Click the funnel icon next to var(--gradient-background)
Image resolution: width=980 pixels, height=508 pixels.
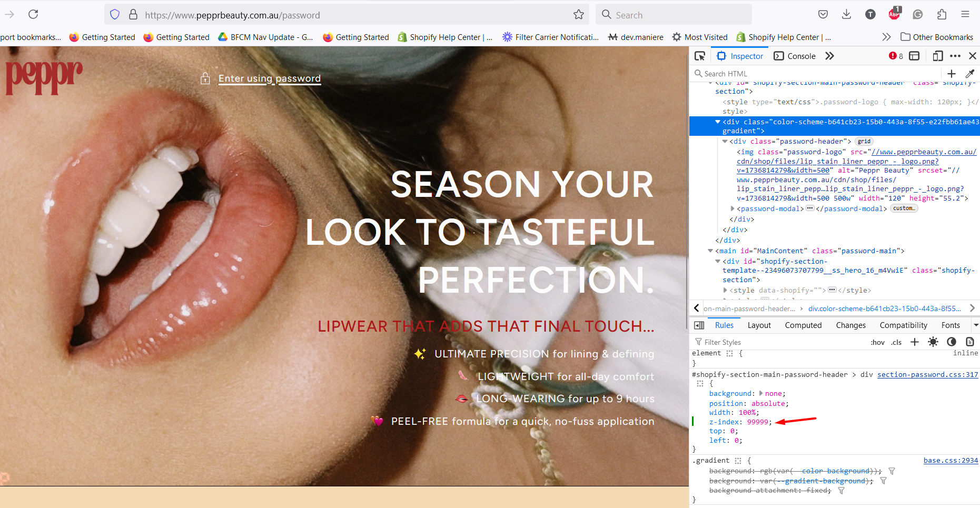coord(884,481)
